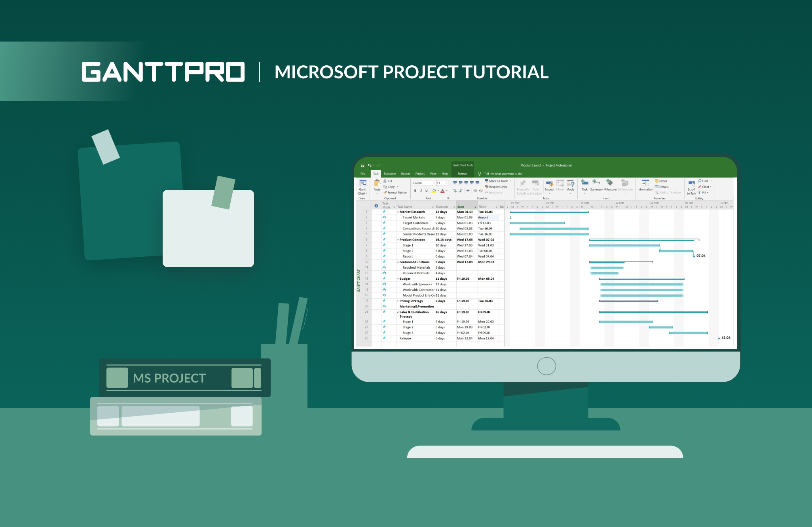Open task Information dialog

[645, 185]
